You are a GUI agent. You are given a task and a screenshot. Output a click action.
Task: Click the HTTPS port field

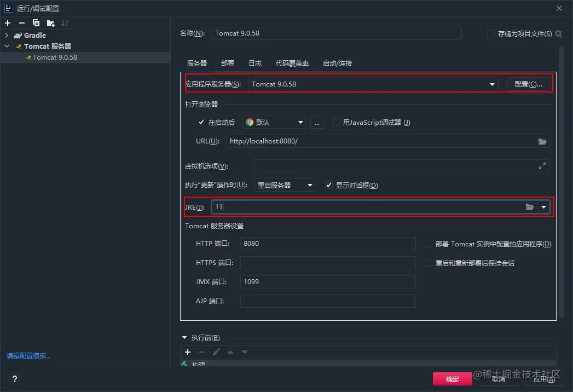click(x=328, y=263)
